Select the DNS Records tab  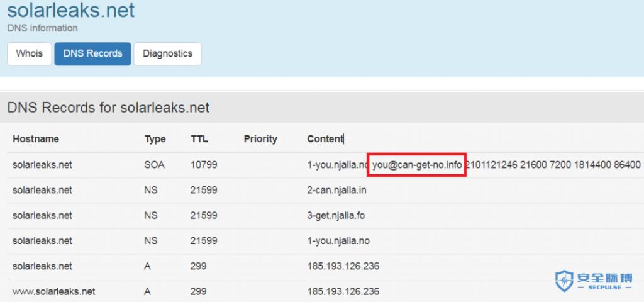(x=92, y=54)
